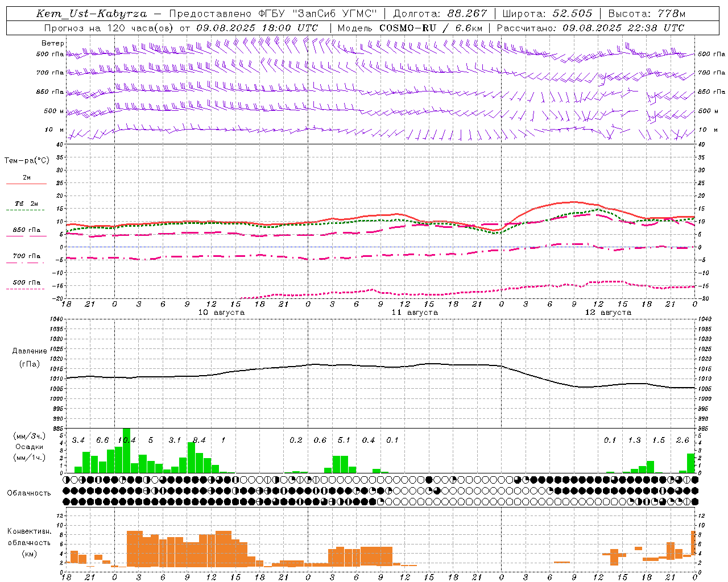Click the Модель COSMO-RU / 6.6км label
Image resolution: width=728 pixels, height=582 pixels.
tap(409, 28)
